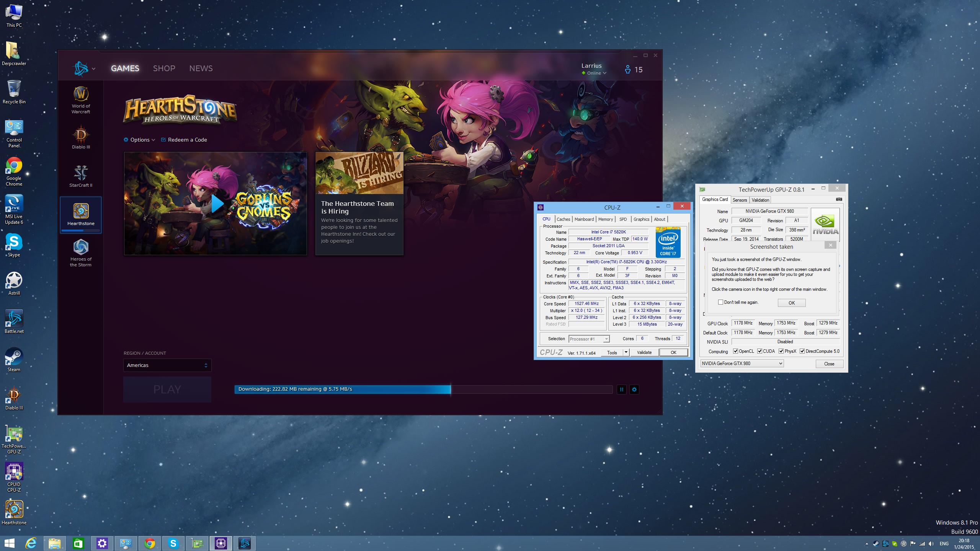The height and width of the screenshot is (551, 980).
Task: Open the Processor #1 selection dropdown
Action: pos(589,339)
